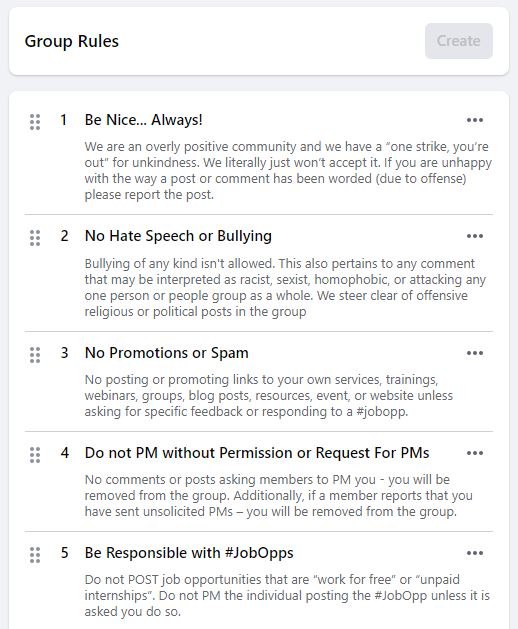Select 'No Promotions or Spam' title
Image resolution: width=518 pixels, height=629 pixels.
167,353
